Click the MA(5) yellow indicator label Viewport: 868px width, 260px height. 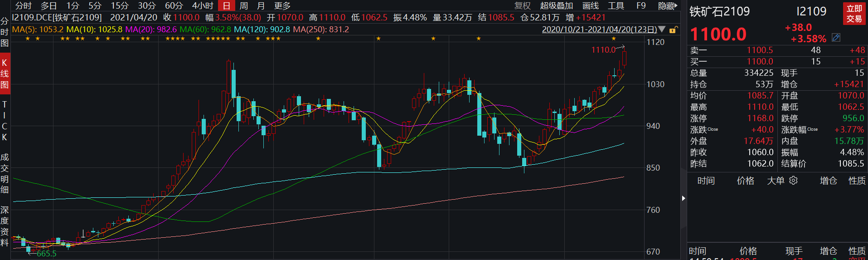(38, 29)
